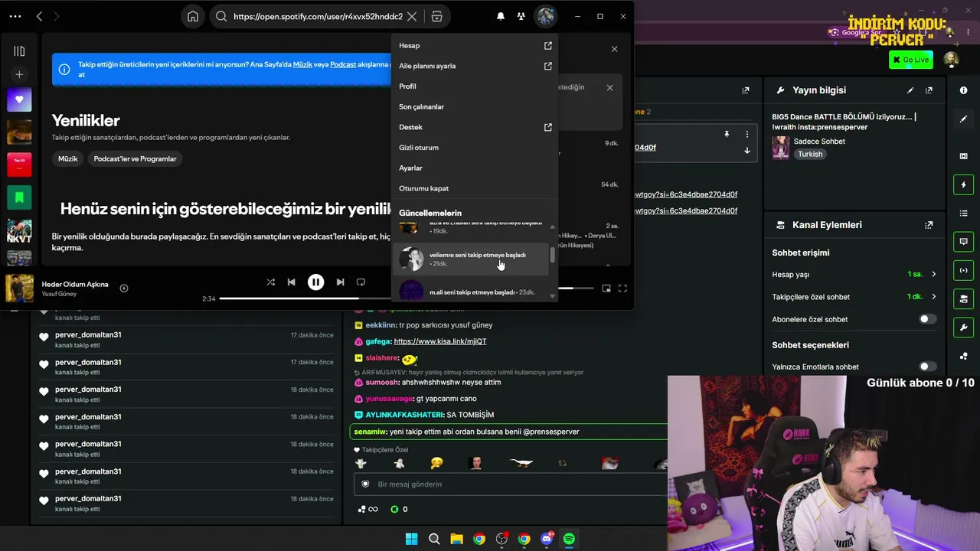The image size is (980, 551).
Task: Collapse pinned message with down arrow
Action: point(747,151)
